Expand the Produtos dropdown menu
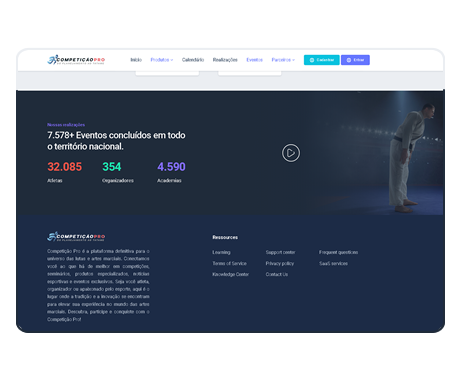 tap(162, 60)
